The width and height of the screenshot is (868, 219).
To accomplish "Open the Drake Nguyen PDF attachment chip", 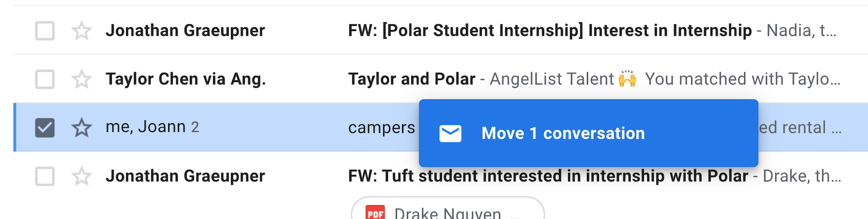I will click(x=448, y=209).
